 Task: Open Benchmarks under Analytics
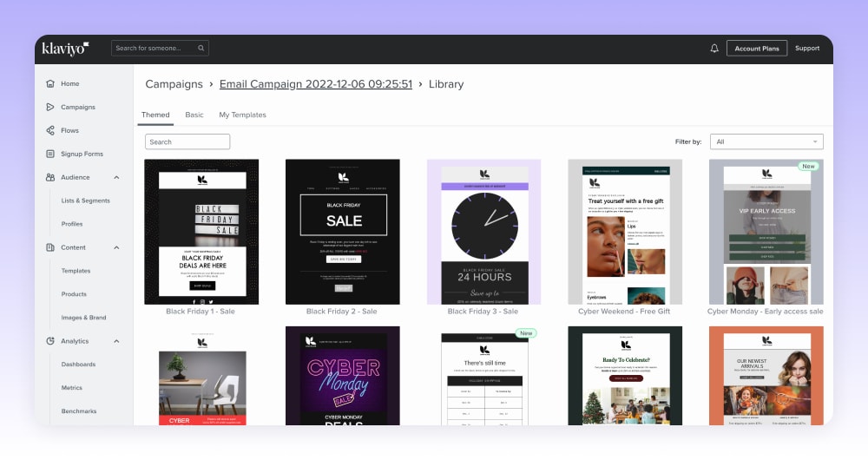[x=79, y=411]
